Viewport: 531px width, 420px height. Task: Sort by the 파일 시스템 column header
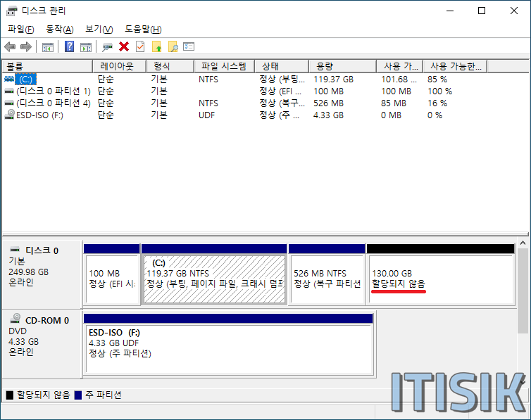(224, 66)
